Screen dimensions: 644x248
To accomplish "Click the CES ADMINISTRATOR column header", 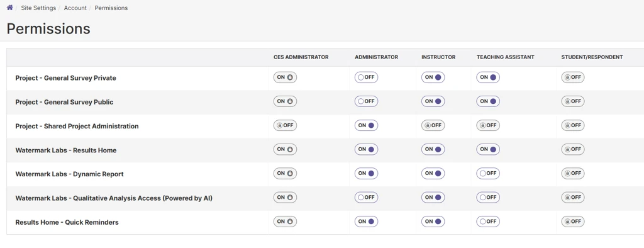I will coord(301,57).
